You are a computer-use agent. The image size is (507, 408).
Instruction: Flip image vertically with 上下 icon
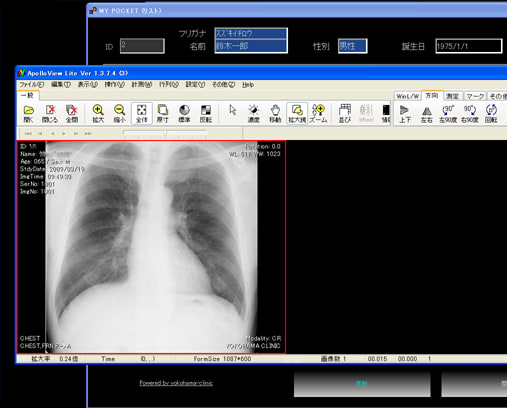point(405,114)
